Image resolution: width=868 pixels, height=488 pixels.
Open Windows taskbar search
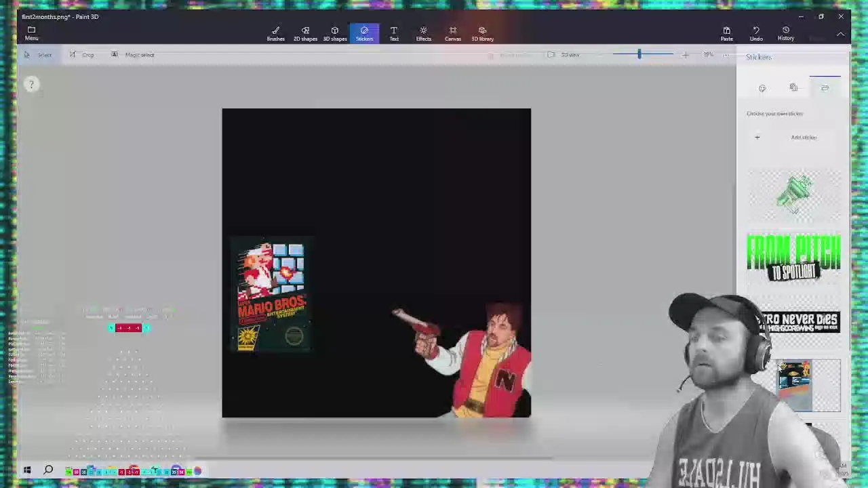click(48, 470)
